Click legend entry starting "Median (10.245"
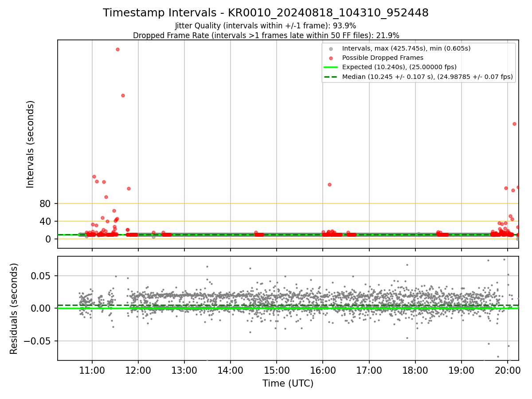Screen dimensions: 532x399 click(427, 77)
